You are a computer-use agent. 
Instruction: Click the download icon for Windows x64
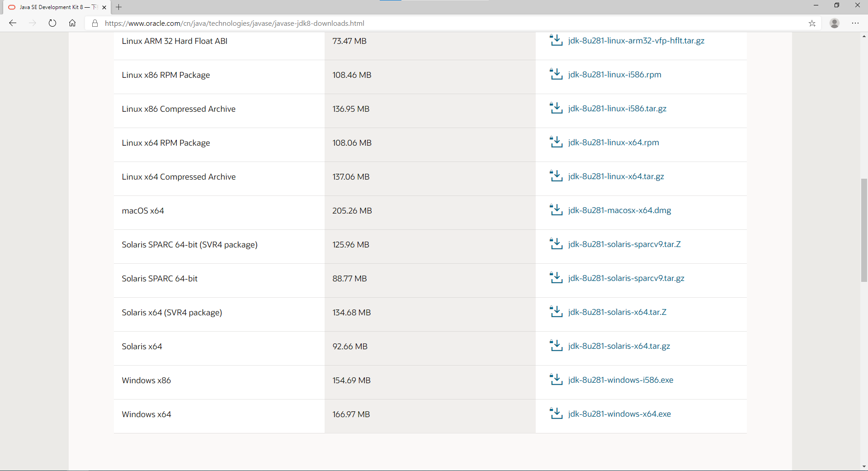click(x=556, y=414)
